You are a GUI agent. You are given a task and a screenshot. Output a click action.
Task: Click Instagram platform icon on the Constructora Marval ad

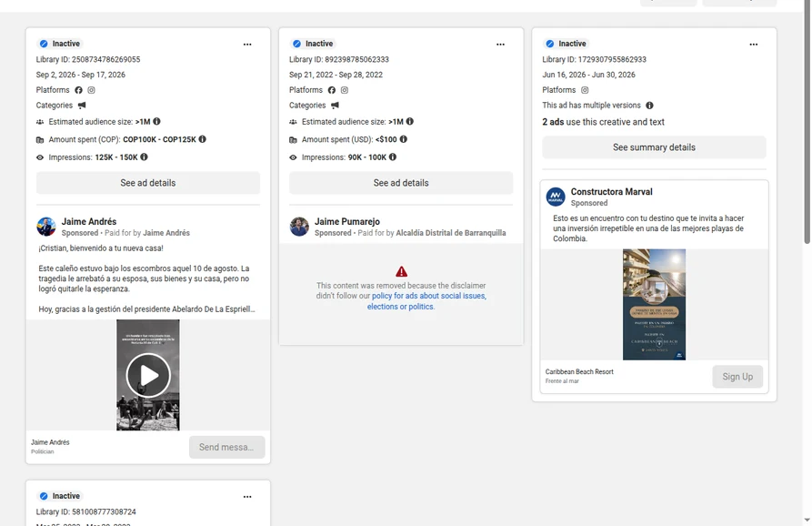(x=585, y=90)
